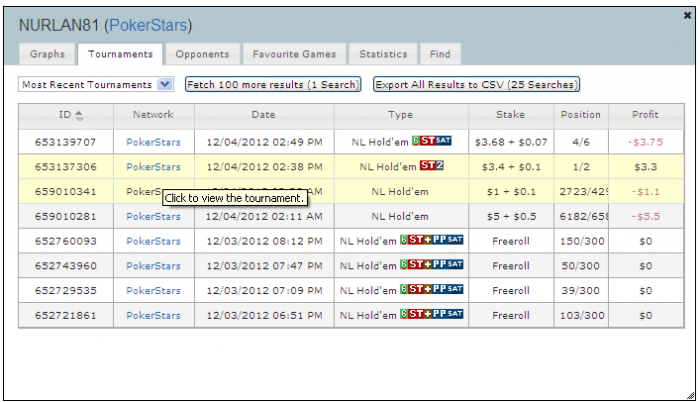Click the Position column header
Screen dimensions: 700x402
(x=580, y=115)
